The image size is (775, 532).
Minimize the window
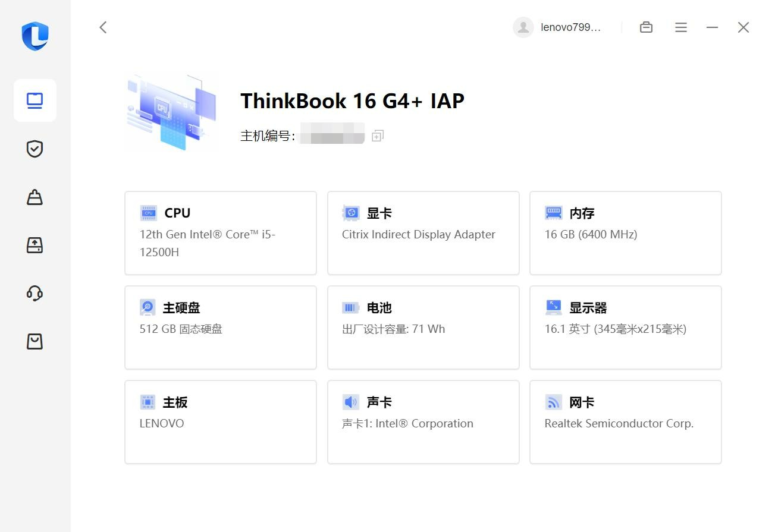click(712, 27)
